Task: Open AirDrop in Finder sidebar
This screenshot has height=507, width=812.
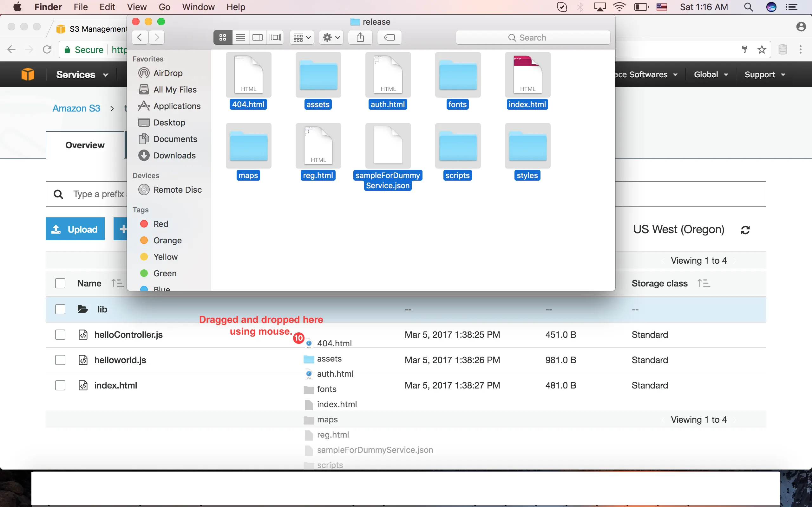Action: click(x=168, y=73)
